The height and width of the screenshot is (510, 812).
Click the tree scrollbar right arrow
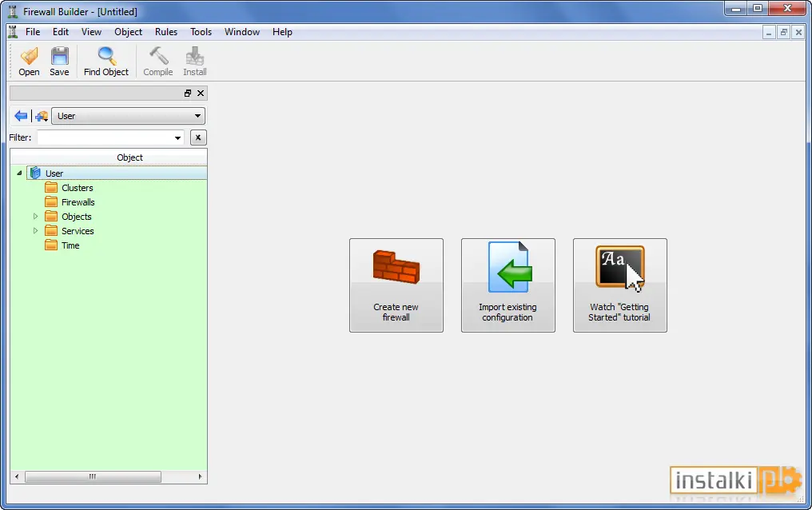(x=200, y=476)
